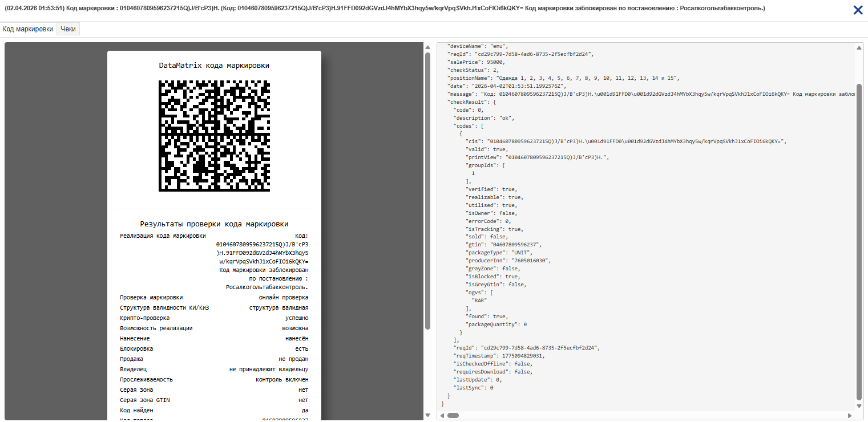The image size is (868, 422).
Task: Click the JSON horizontal scroll-left arrow
Action: (442, 415)
